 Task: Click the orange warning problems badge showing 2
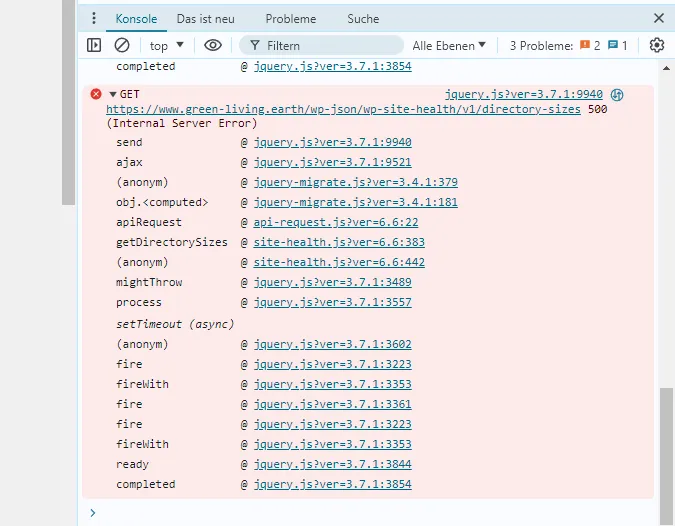click(x=590, y=45)
